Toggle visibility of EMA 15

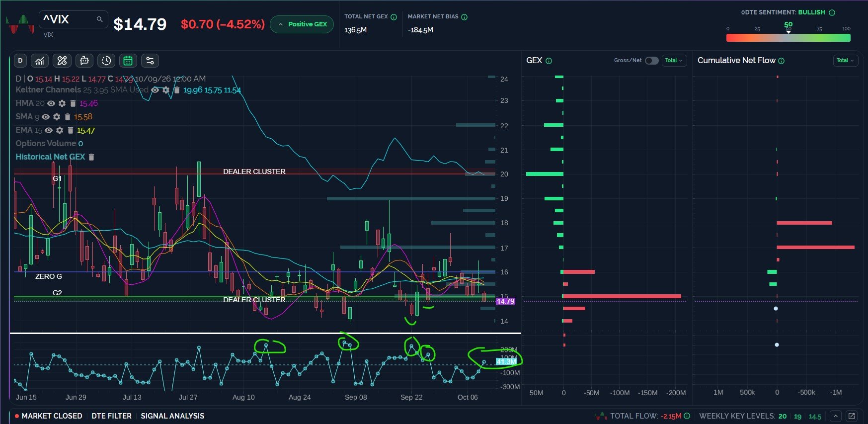(49, 130)
